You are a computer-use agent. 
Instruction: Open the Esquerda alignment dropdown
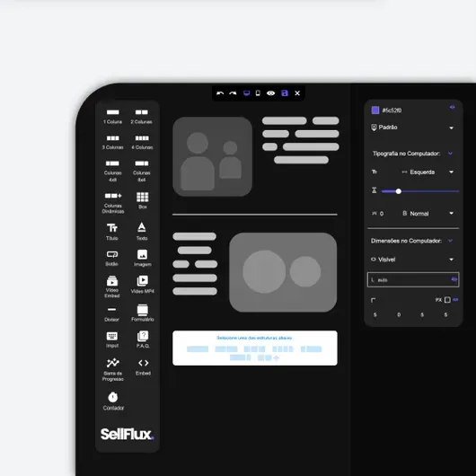(x=428, y=172)
